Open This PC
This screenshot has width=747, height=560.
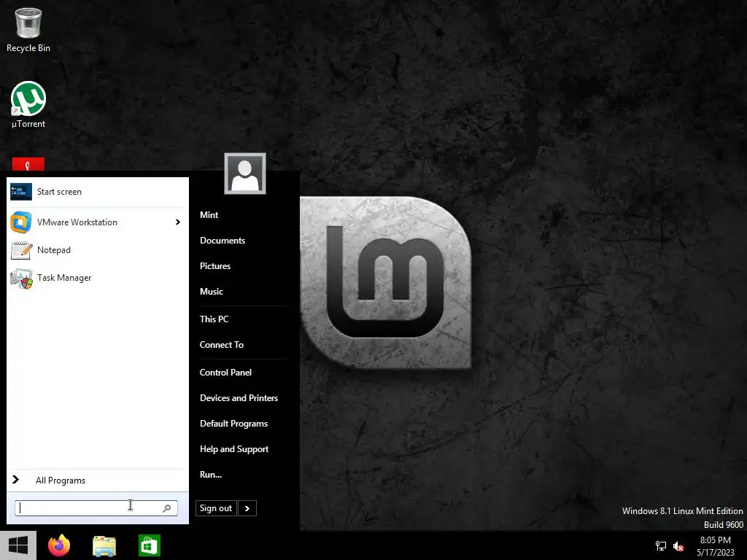[x=214, y=319]
